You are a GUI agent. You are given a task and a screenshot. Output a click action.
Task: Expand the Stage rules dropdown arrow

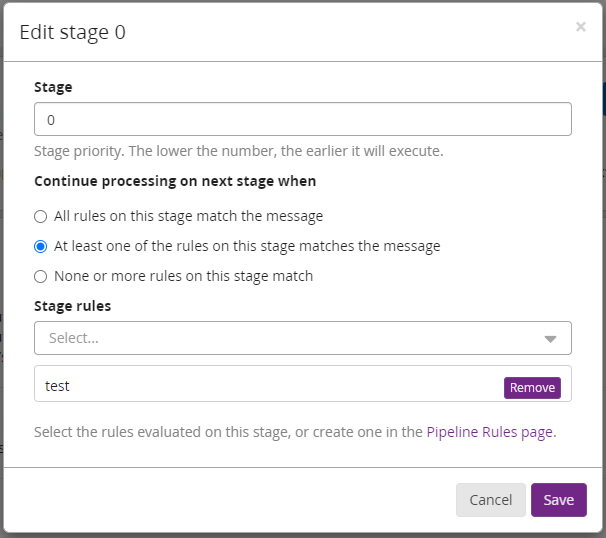pos(550,339)
